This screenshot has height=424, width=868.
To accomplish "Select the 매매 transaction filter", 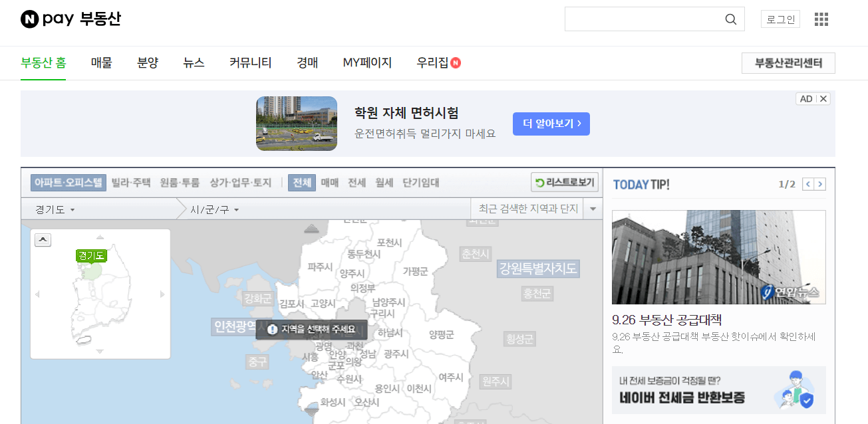I will [328, 182].
